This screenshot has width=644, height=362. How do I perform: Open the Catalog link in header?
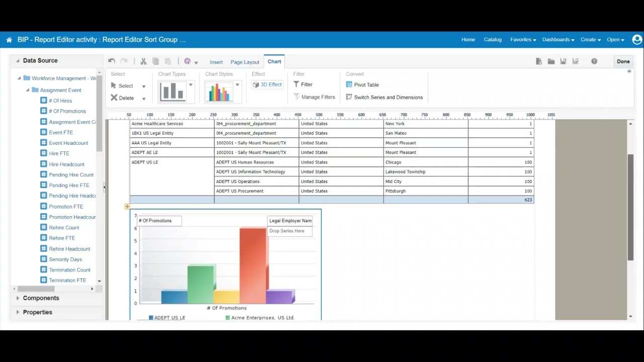493,39
